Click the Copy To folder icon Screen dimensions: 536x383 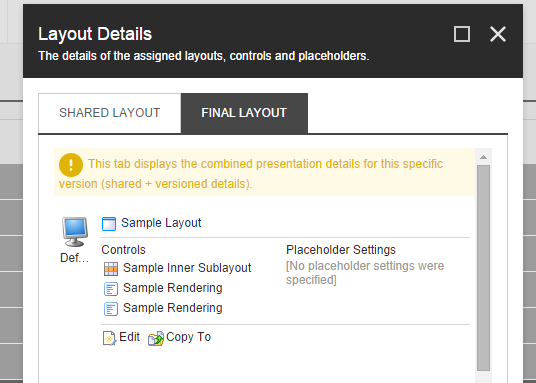156,339
